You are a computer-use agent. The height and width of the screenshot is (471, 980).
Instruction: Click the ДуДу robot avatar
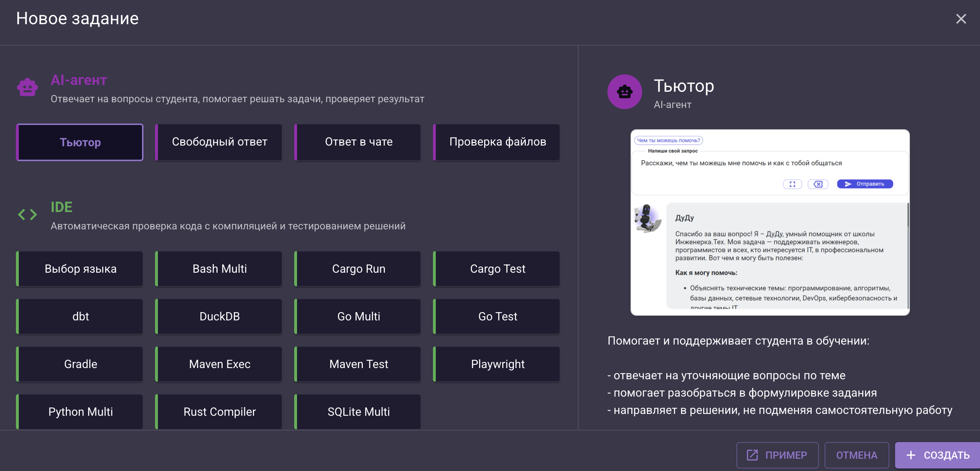pos(648,218)
